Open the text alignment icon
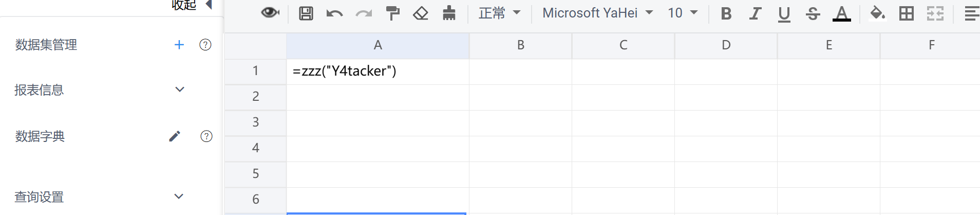 coord(972,13)
